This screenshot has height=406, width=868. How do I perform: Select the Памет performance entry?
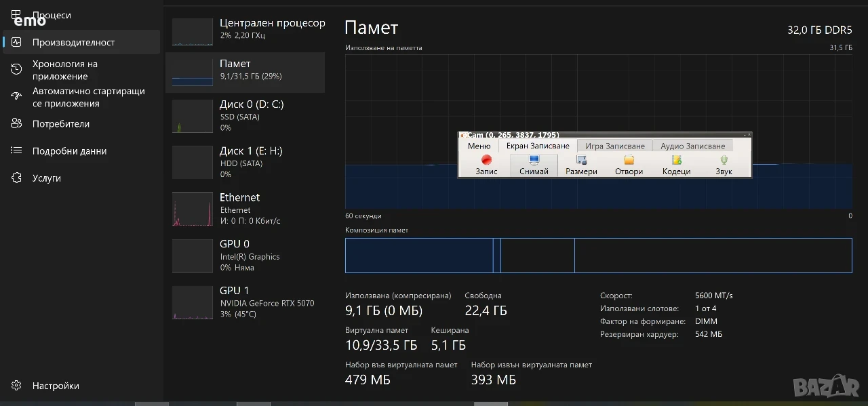245,72
